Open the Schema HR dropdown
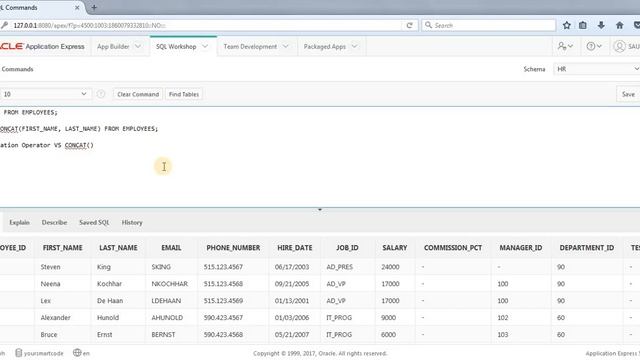 596,69
